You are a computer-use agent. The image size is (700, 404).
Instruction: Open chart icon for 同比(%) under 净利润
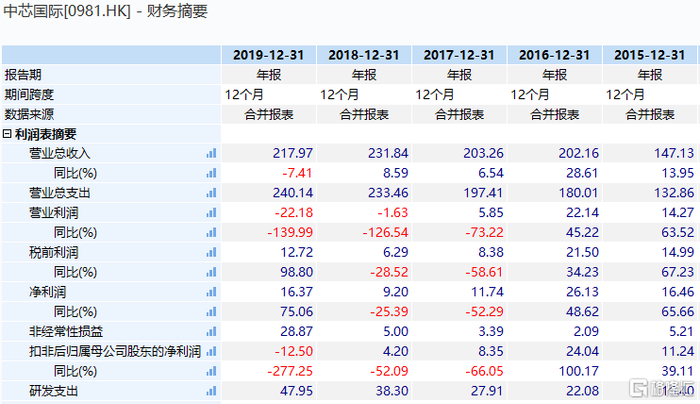[x=211, y=312]
